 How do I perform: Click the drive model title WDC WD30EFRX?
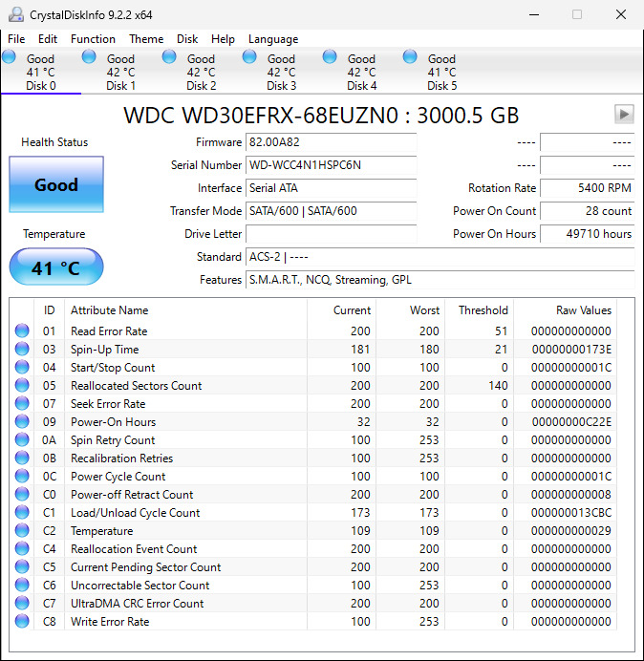coord(321,115)
